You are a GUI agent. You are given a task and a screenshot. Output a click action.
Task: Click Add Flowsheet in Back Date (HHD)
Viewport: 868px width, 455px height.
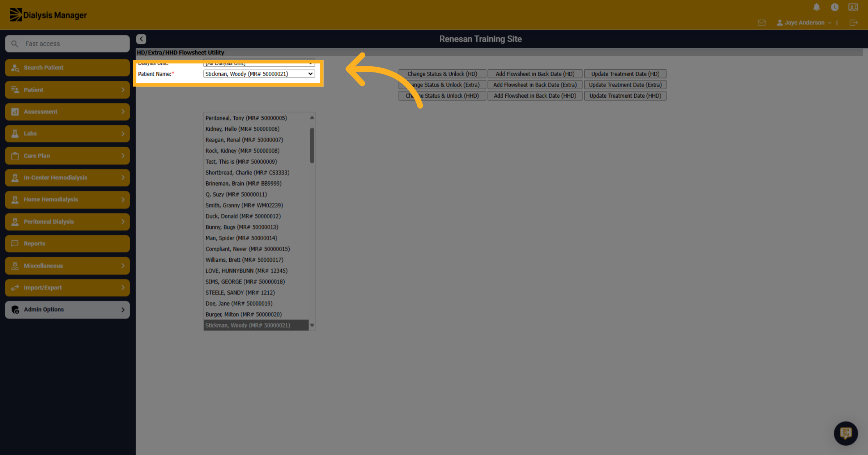pyautogui.click(x=535, y=96)
